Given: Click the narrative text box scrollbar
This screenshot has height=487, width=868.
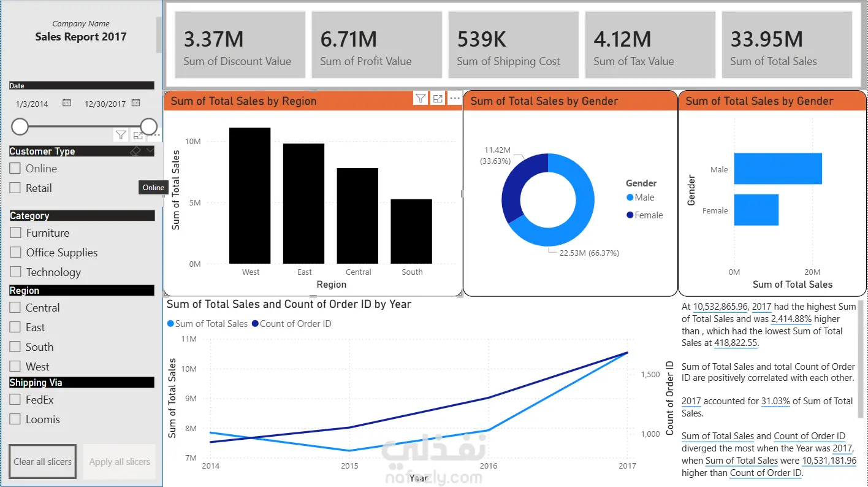Looking at the screenshot, I should [x=861, y=359].
